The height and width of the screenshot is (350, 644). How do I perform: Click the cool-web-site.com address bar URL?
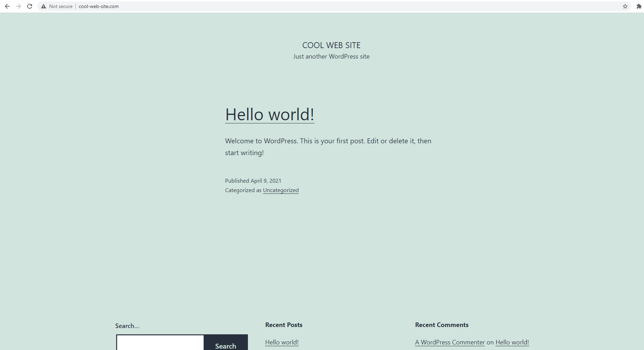click(99, 6)
